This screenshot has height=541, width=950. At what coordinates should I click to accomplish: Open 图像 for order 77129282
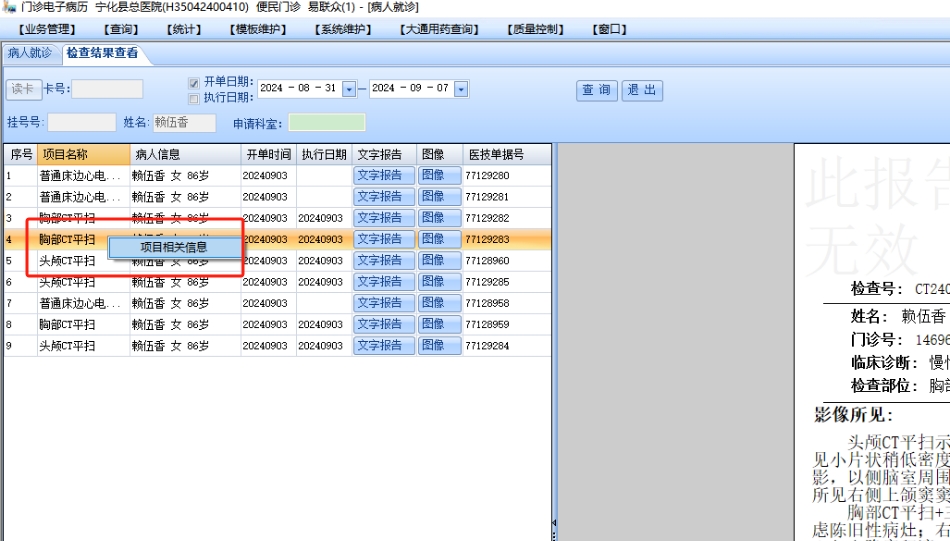[439, 218]
